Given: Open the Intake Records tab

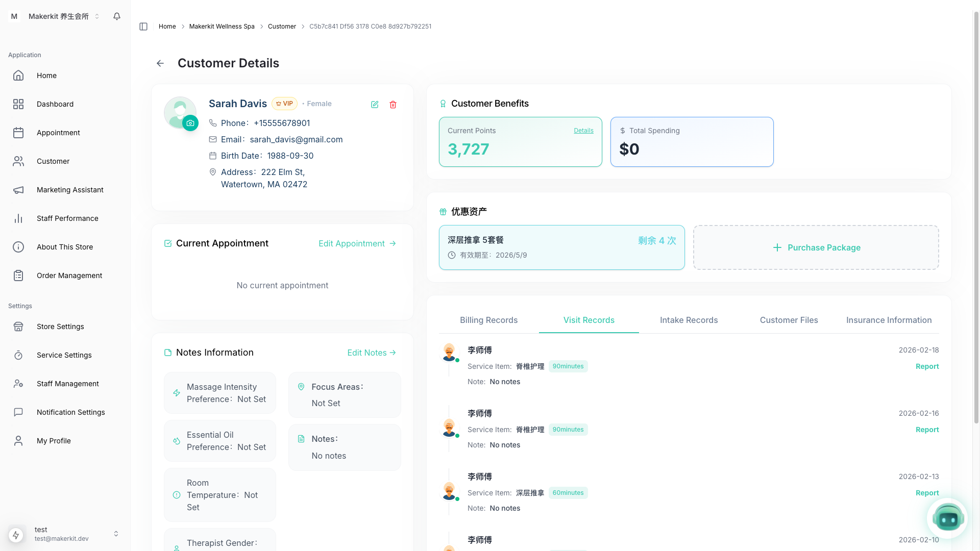Looking at the screenshot, I should (689, 320).
